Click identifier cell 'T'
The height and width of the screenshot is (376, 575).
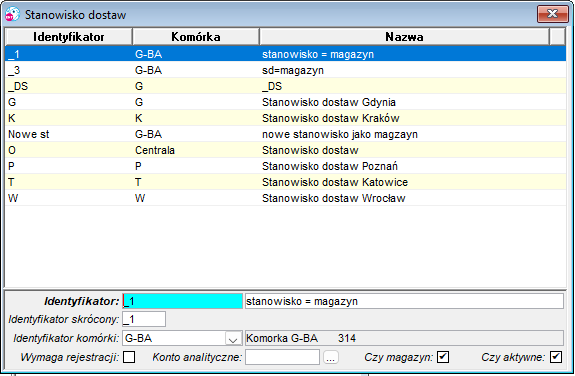point(69,182)
